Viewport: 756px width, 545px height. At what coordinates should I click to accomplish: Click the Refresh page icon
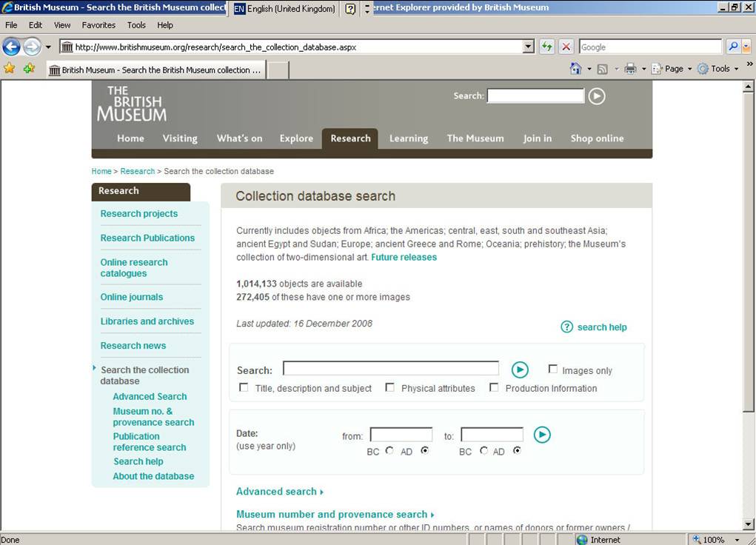546,47
